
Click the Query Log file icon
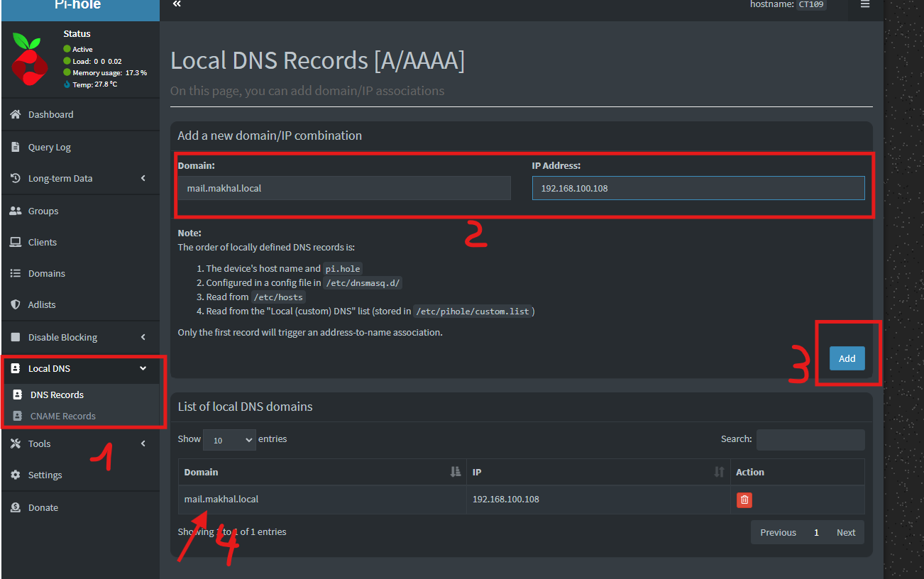(x=16, y=147)
